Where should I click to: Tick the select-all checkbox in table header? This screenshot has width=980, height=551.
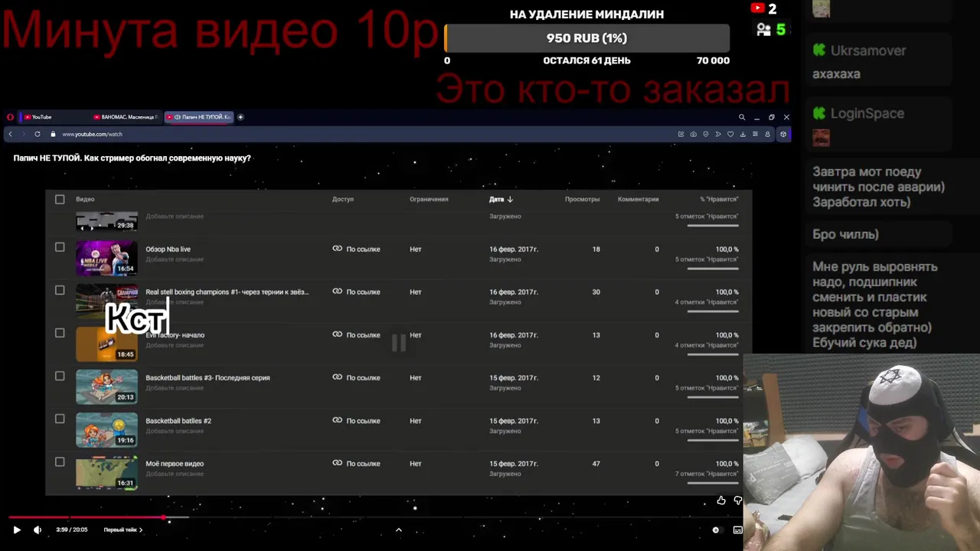click(60, 199)
